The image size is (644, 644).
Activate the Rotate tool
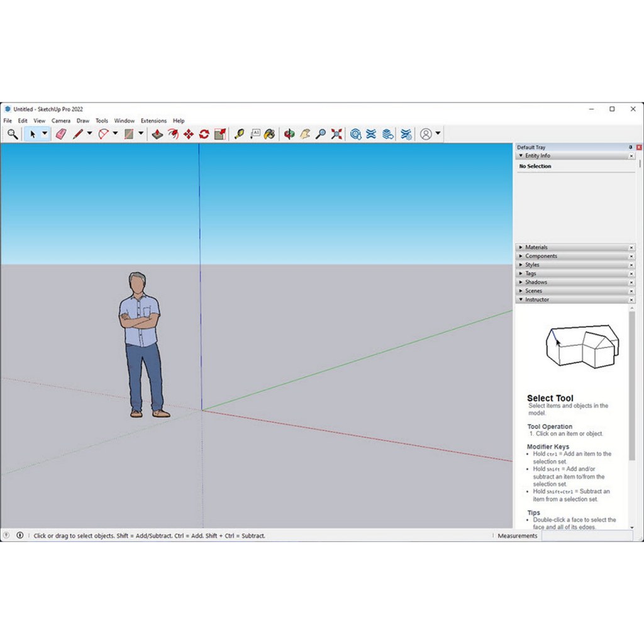(x=204, y=133)
